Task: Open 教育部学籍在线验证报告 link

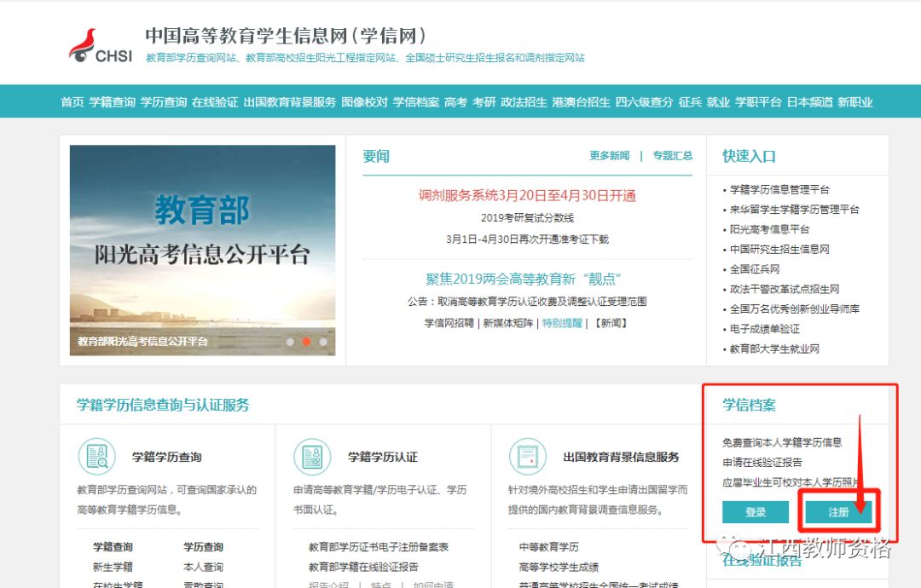Action: click(363, 567)
